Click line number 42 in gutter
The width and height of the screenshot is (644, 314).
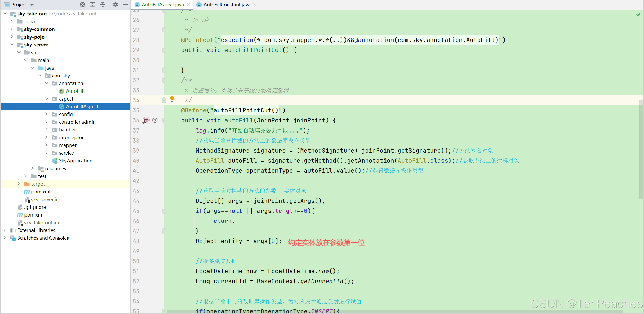136,181
